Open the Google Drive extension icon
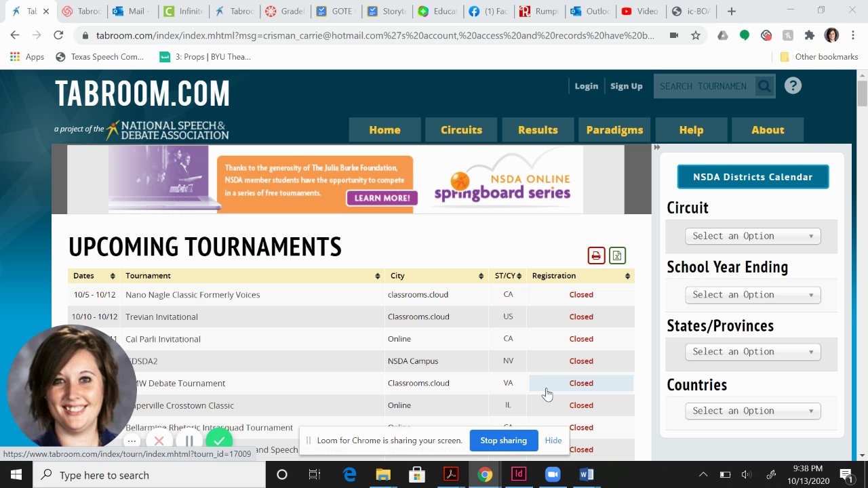 [723, 35]
